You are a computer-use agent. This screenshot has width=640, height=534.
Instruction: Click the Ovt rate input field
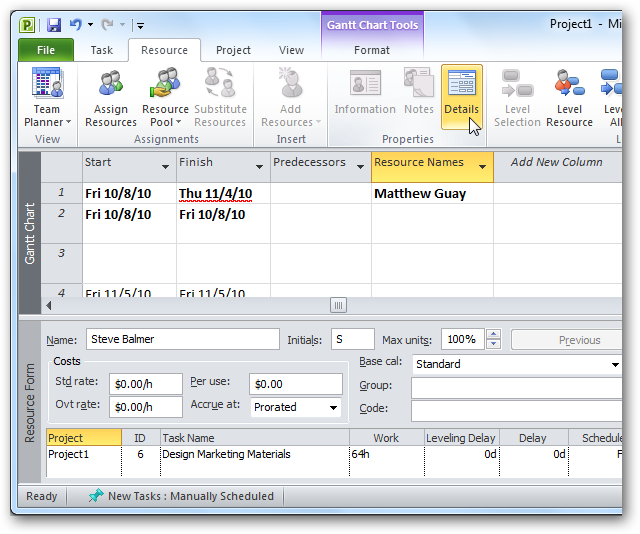point(146,407)
